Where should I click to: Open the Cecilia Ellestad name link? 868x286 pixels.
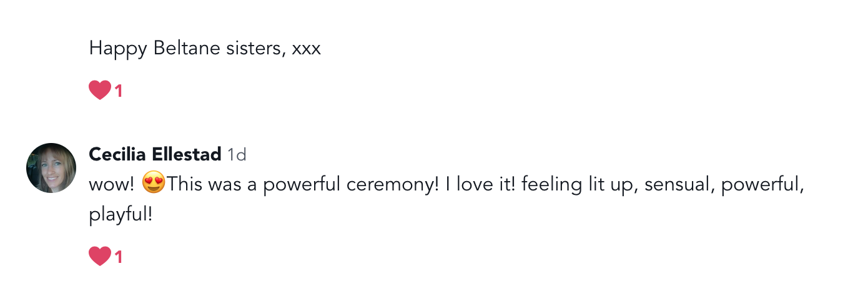[155, 154]
